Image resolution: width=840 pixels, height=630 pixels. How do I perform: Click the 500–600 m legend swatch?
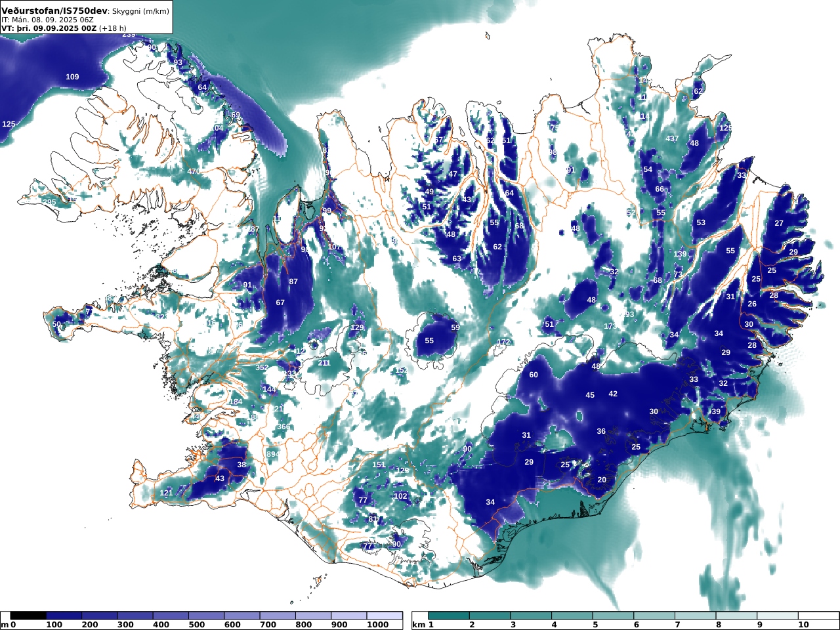click(x=206, y=616)
